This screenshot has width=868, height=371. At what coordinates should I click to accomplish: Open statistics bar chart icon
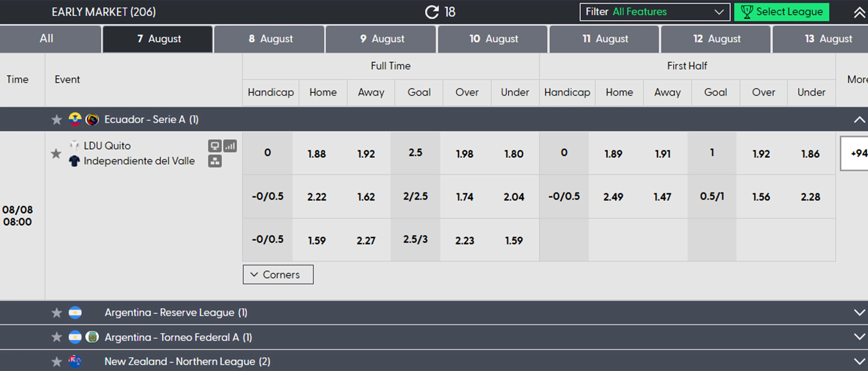click(230, 146)
